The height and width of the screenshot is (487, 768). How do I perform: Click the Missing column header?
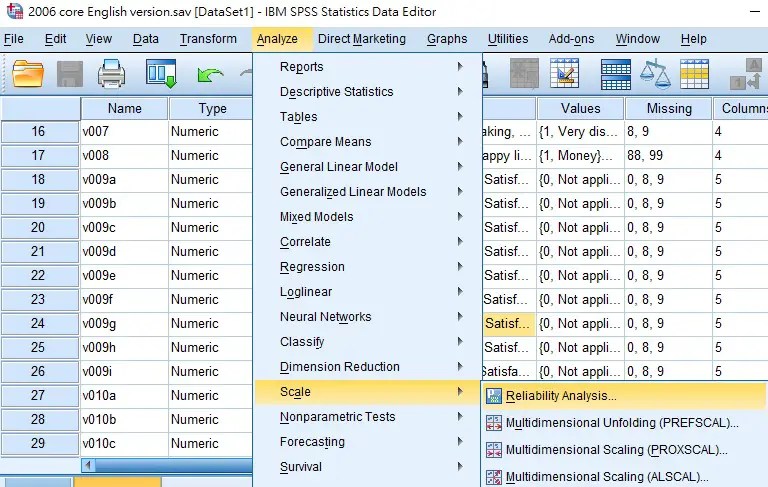click(669, 108)
